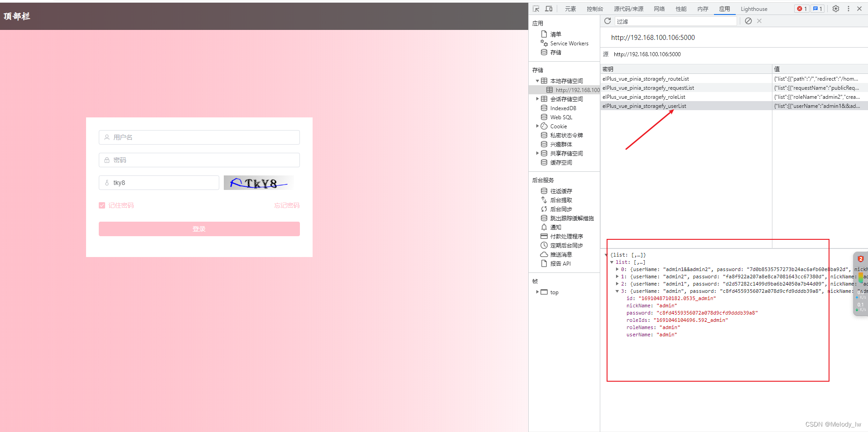Viewport: 868px width, 432px height.
Task: Expand 共享存储空间 tree node
Action: pos(537,153)
